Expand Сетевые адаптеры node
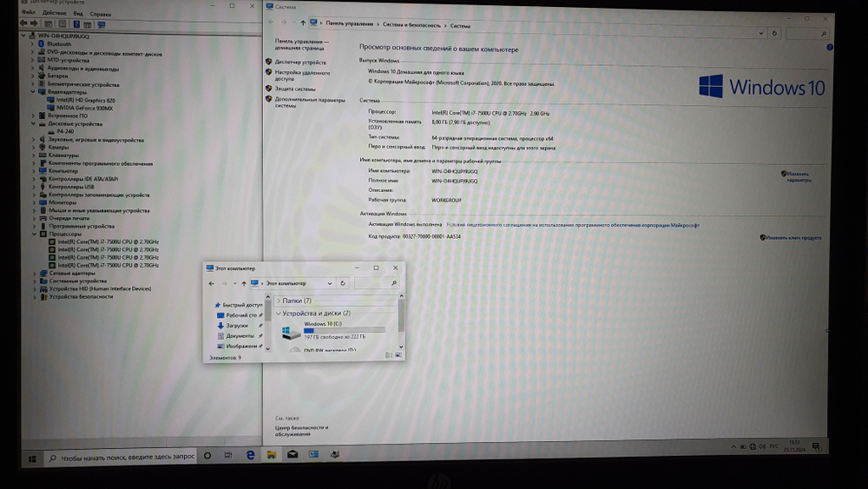The image size is (868, 489). click(x=35, y=274)
